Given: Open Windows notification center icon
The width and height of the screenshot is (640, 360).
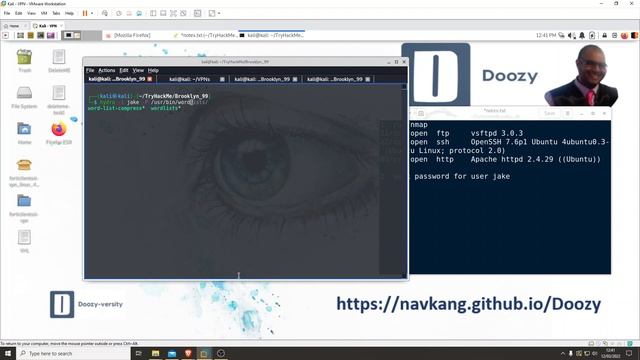Looking at the screenshot, I should coord(629,353).
